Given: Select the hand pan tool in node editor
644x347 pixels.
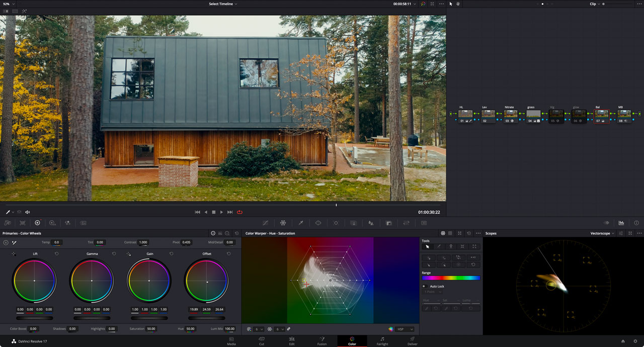Looking at the screenshot, I should click(458, 4).
